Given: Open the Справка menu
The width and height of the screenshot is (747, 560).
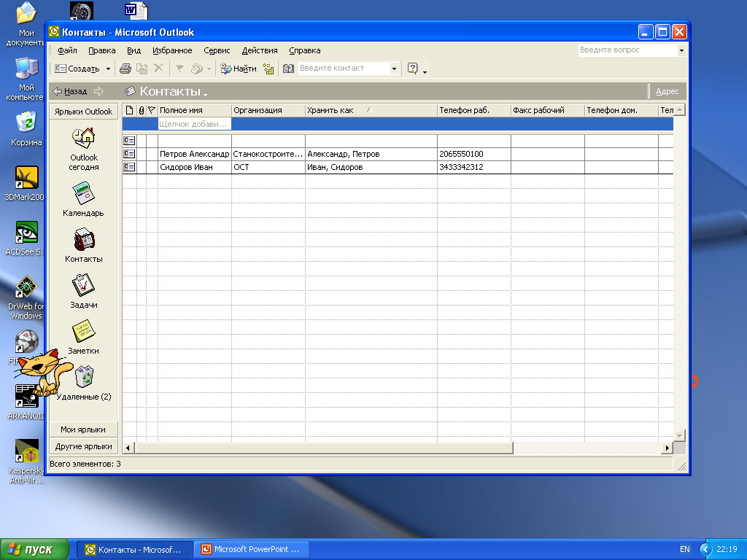Looking at the screenshot, I should [304, 50].
